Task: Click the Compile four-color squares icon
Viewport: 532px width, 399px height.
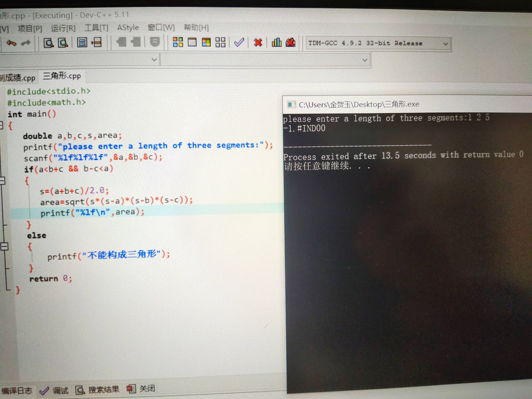Action: (178, 42)
